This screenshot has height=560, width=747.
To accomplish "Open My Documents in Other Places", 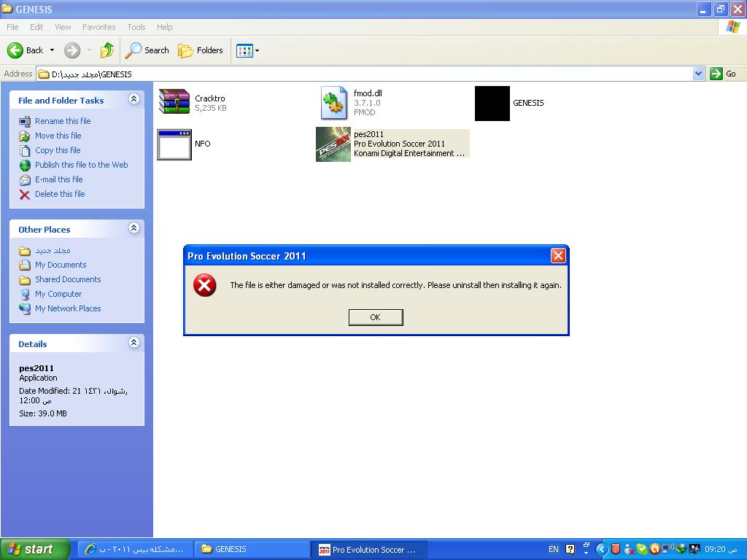I will point(61,265).
